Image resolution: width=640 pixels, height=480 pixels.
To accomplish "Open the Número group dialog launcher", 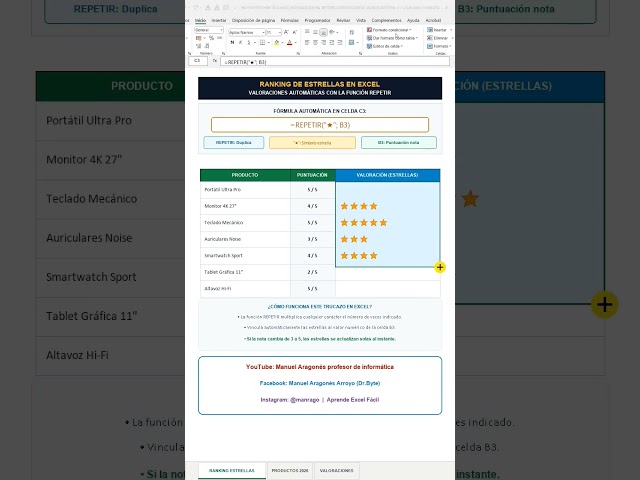I will [x=223, y=53].
